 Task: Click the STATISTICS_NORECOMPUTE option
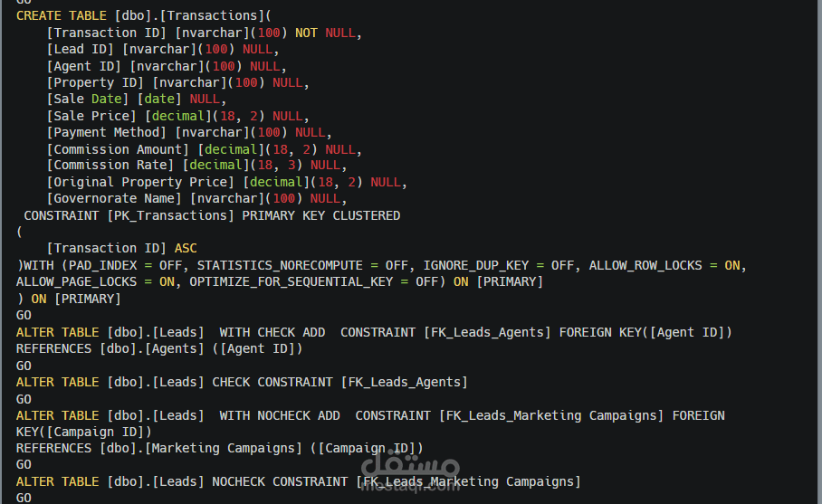point(280,266)
